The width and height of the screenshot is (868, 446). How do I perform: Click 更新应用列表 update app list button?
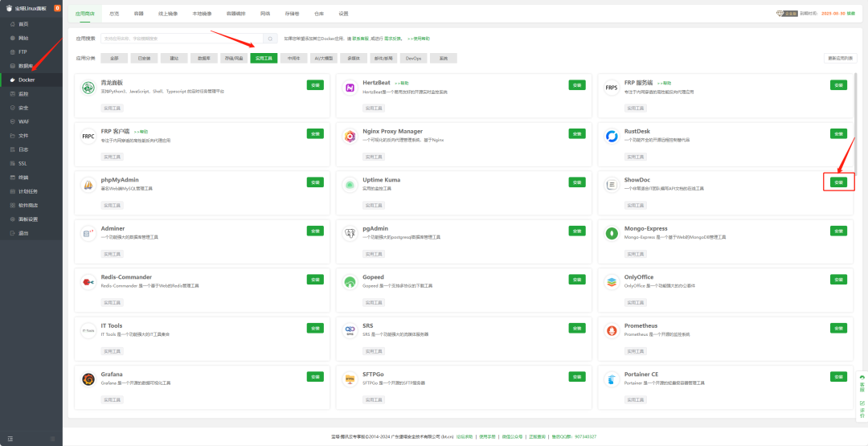tap(841, 58)
